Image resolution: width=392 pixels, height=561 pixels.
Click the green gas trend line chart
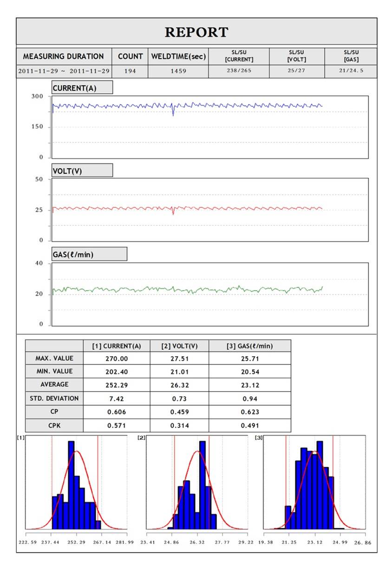210,294
